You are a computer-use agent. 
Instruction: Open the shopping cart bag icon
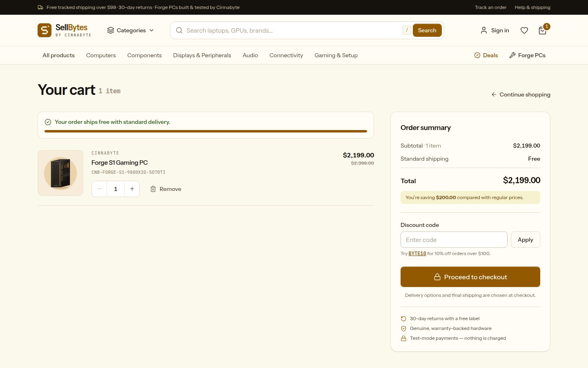point(542,30)
